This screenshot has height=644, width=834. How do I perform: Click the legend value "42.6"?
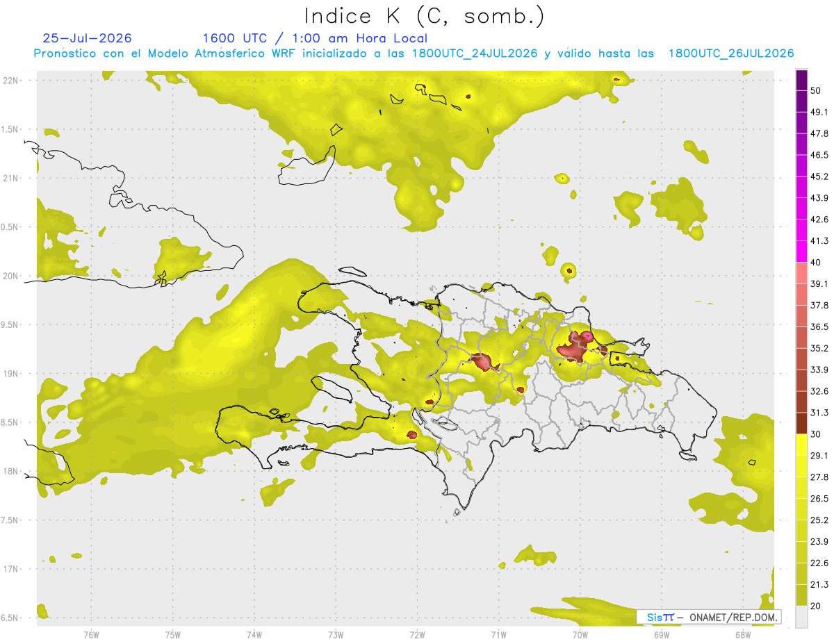[x=819, y=220]
